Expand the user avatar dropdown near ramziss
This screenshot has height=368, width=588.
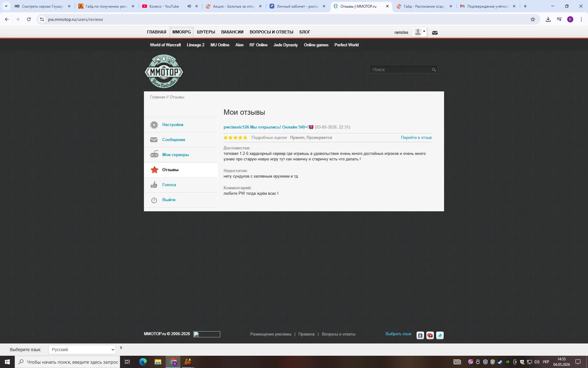(x=420, y=32)
